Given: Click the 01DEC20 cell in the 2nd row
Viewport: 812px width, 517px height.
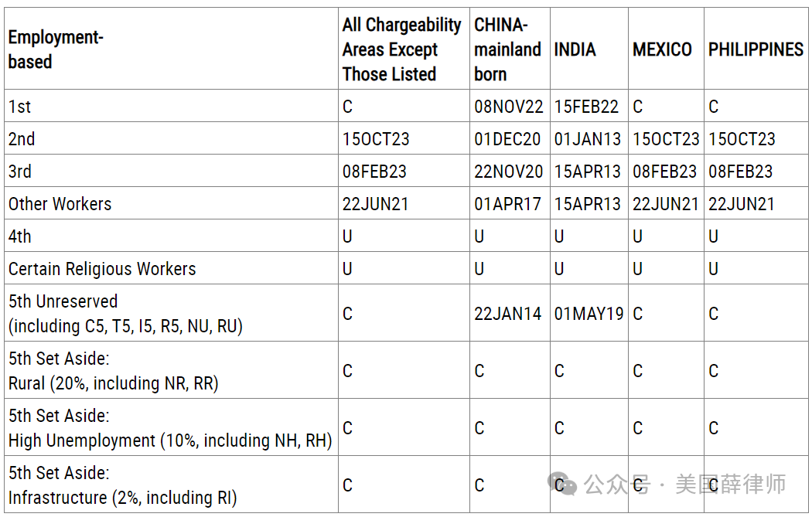Looking at the screenshot, I should tap(507, 139).
